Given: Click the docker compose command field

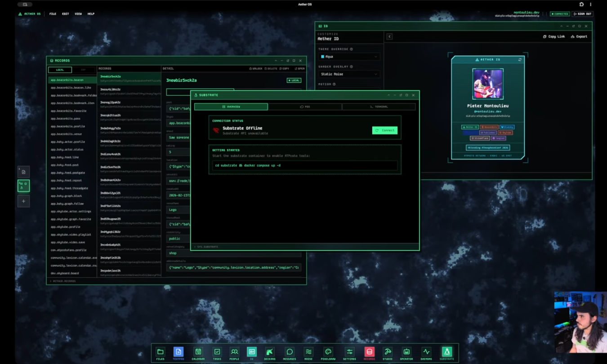Looking at the screenshot, I should coord(305,165).
